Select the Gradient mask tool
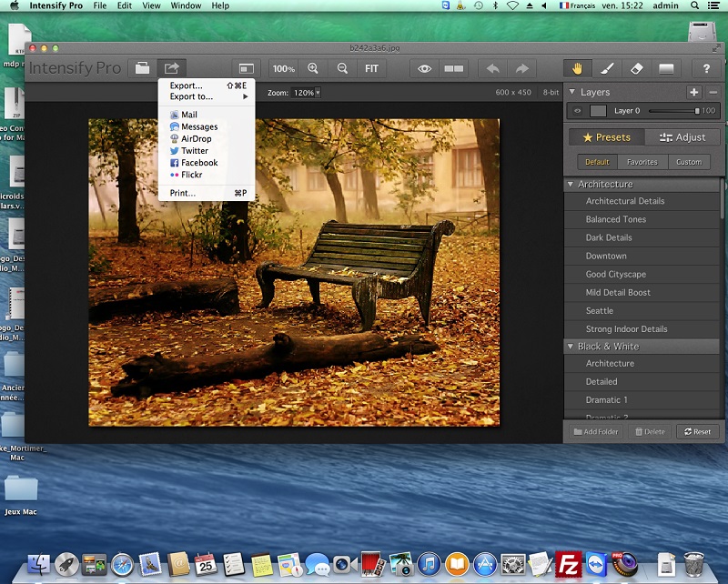 pyautogui.click(x=666, y=69)
